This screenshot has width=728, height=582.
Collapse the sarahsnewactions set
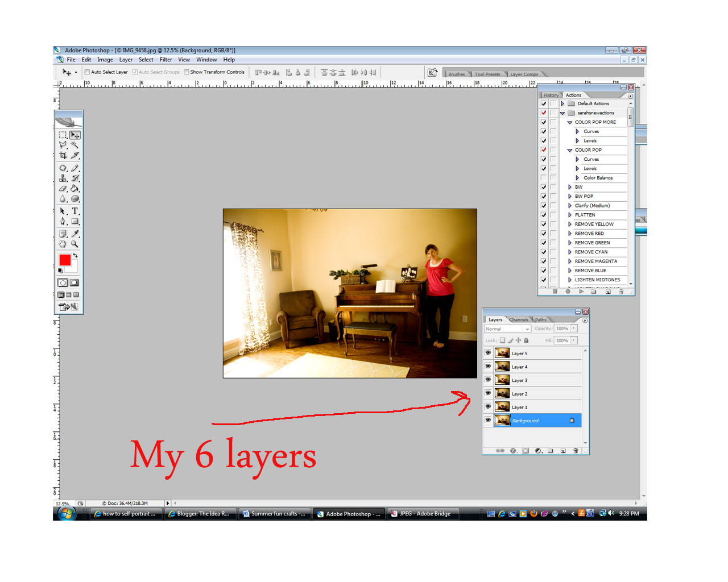click(x=562, y=113)
